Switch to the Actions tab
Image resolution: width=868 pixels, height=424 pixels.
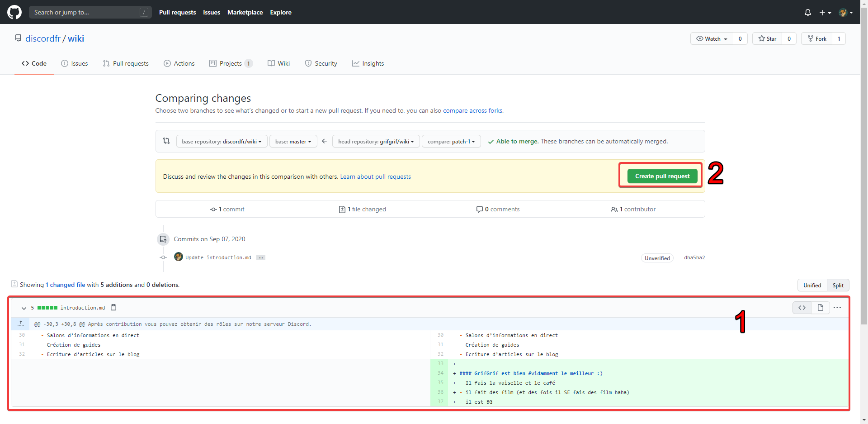[x=179, y=63]
